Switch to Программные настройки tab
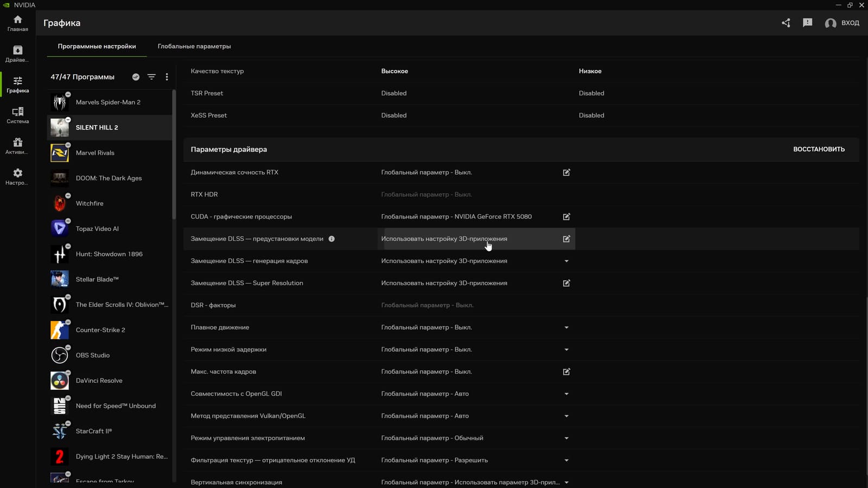 tap(97, 46)
